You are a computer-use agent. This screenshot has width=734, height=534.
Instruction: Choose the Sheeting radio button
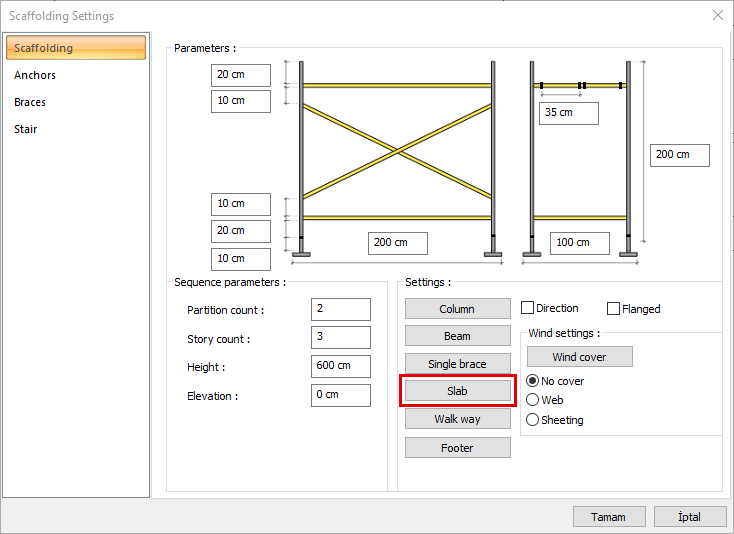(x=533, y=420)
